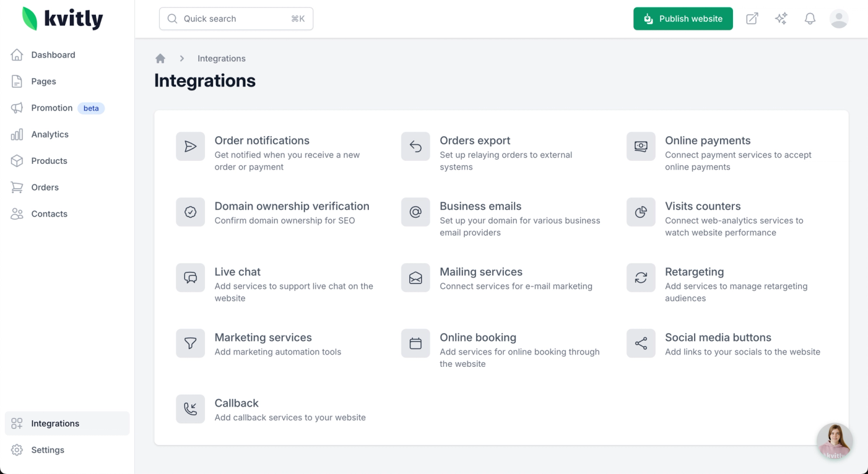Image resolution: width=868 pixels, height=474 pixels.
Task: Click the Order notifications paper plane icon
Action: [190, 146]
